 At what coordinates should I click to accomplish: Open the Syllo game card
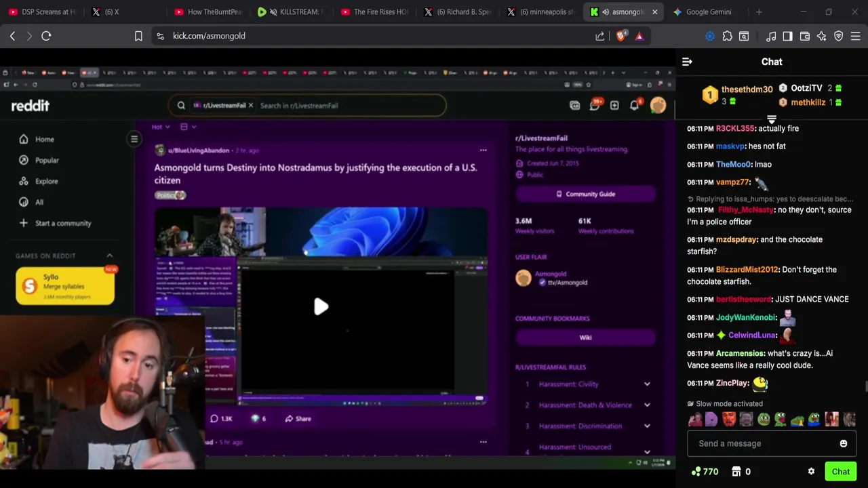coord(65,286)
